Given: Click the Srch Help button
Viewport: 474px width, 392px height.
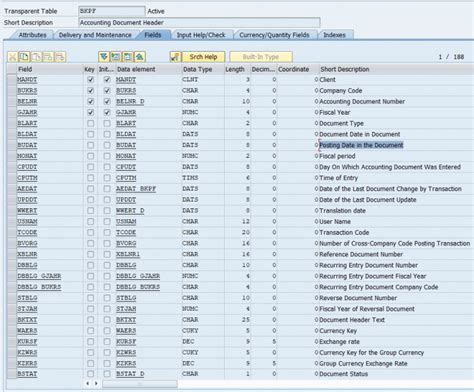Looking at the screenshot, I should click(x=203, y=57).
